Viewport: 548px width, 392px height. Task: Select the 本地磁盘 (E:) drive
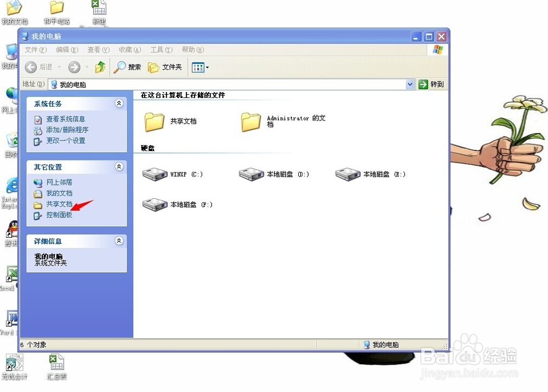click(x=370, y=174)
